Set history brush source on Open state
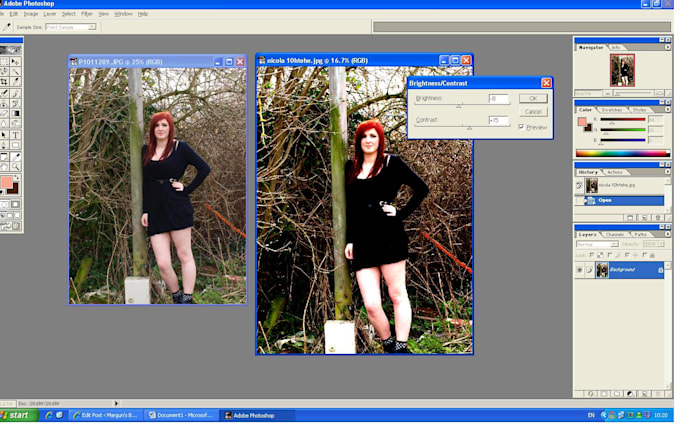The height and width of the screenshot is (425, 680). (x=579, y=200)
